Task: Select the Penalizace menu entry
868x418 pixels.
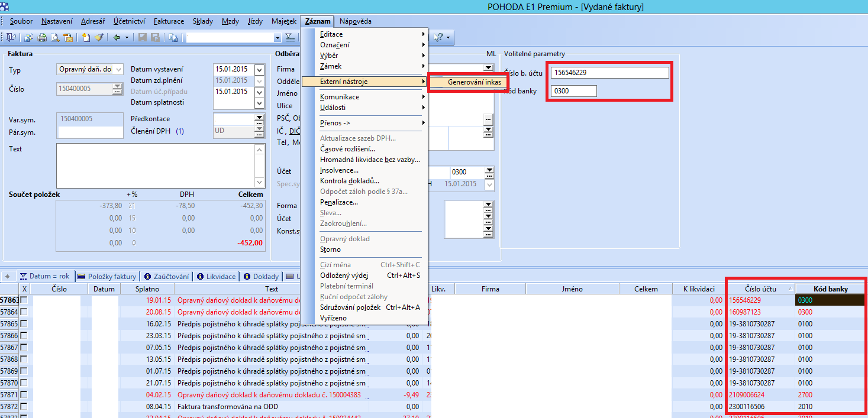Action: [364, 202]
